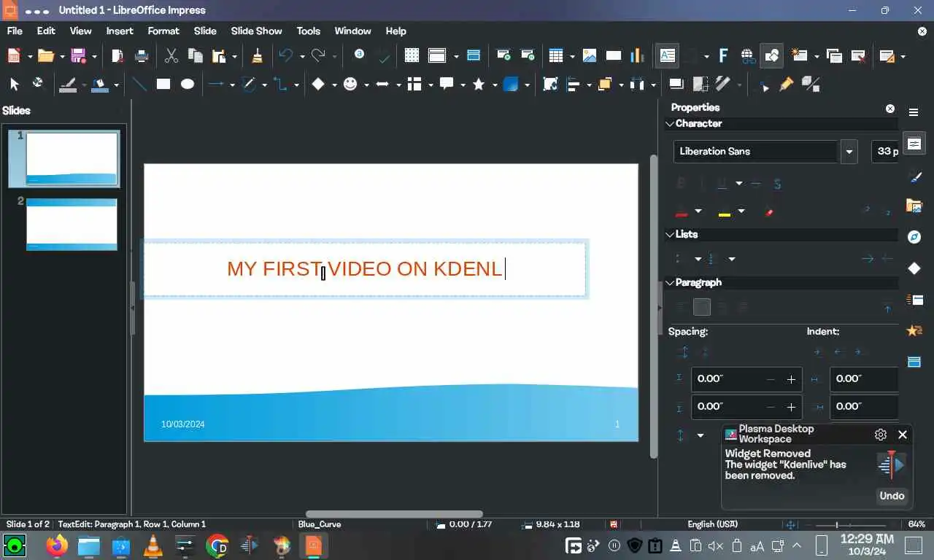The height and width of the screenshot is (560, 934).
Task: Click Undo in Widget Removed notification
Action: [892, 496]
